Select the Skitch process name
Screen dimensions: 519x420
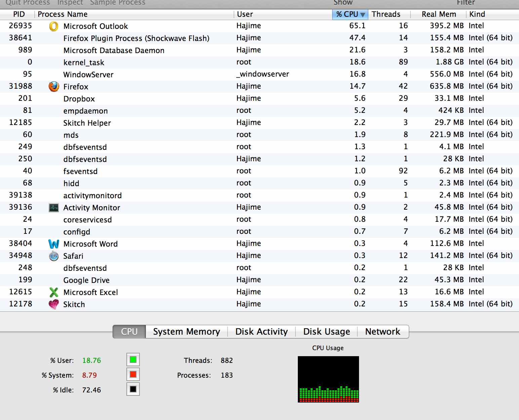(x=74, y=304)
